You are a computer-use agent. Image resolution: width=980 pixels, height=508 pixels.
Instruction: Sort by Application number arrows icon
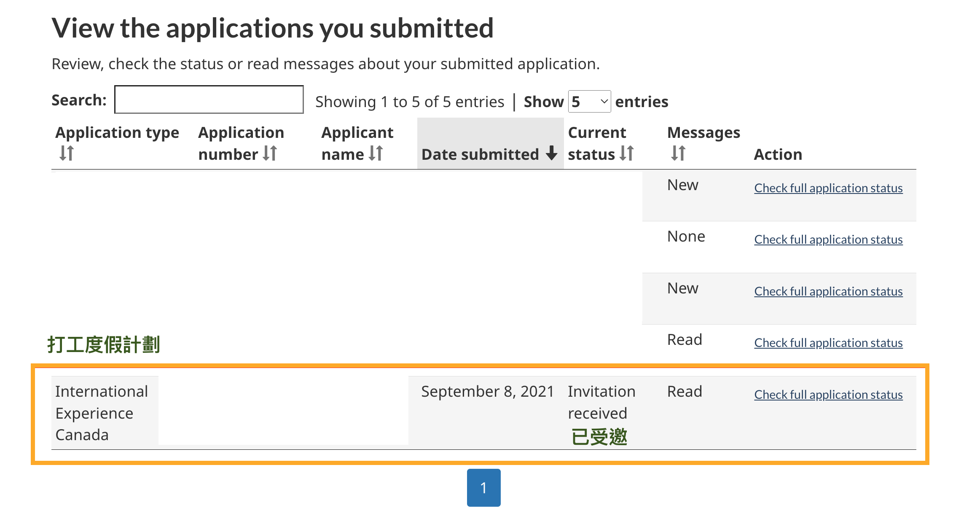pos(270,153)
